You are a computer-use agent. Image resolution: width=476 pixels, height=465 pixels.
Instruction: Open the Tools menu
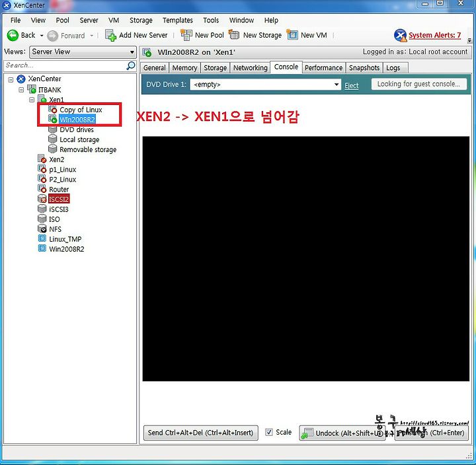click(211, 20)
